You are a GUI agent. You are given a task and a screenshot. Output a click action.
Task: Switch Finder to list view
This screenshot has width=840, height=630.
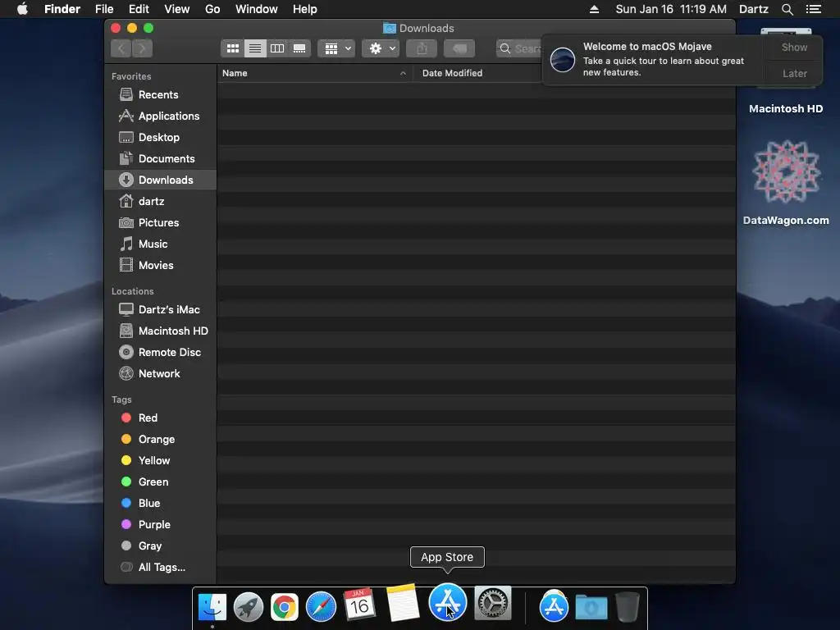point(255,48)
